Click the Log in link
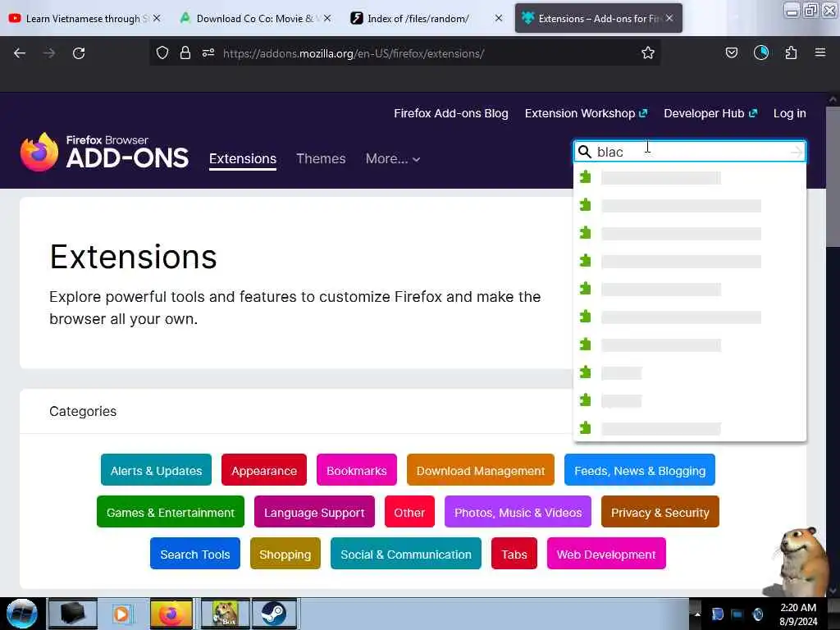The height and width of the screenshot is (630, 840). coord(790,113)
